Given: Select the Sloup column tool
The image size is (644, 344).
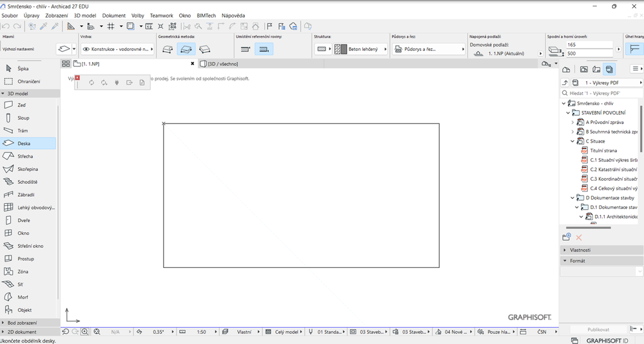Looking at the screenshot, I should (x=22, y=118).
